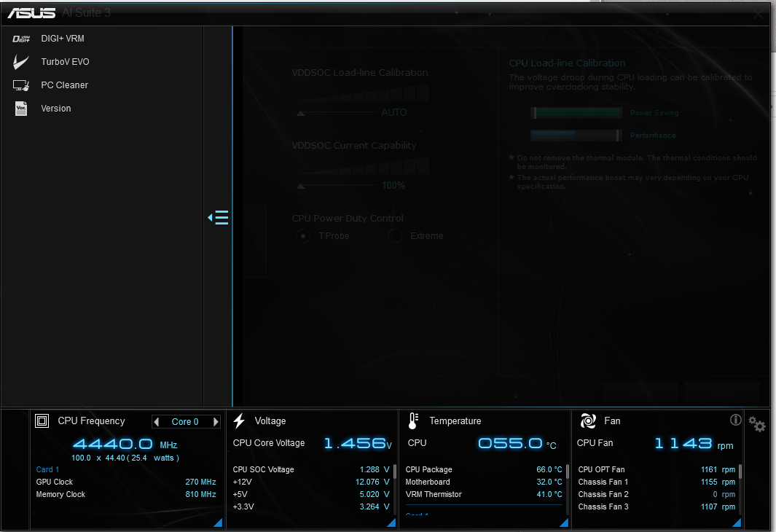Click the 100.0 x 44.40 multiplier line

pyautogui.click(x=125, y=458)
